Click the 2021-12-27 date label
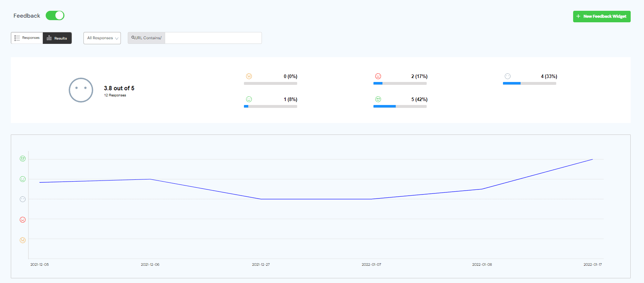Screen dimensions: 644x283 point(261,265)
